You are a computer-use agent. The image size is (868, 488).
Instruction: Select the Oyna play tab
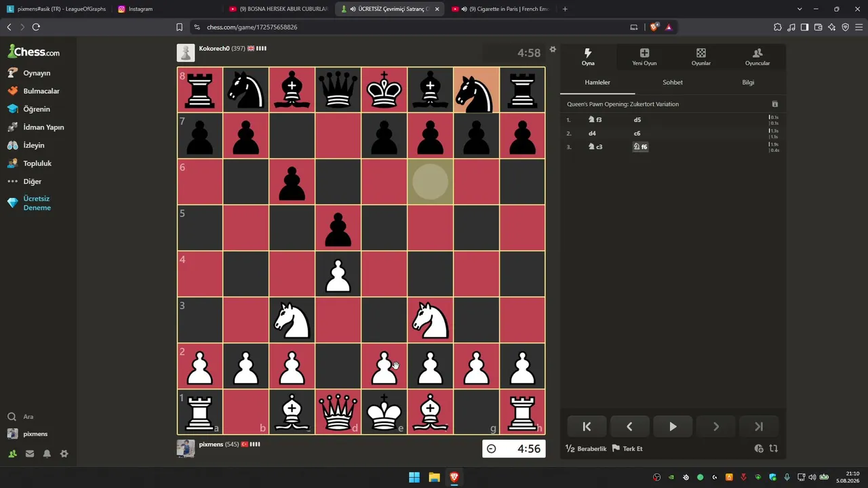point(588,57)
